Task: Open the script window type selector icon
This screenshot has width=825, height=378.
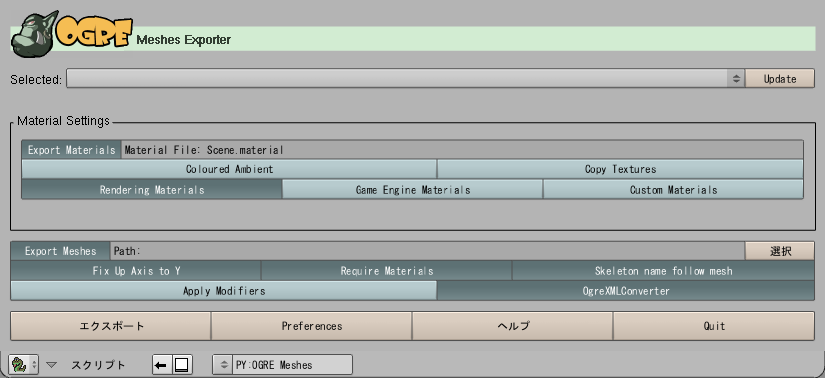Action: click(24, 364)
